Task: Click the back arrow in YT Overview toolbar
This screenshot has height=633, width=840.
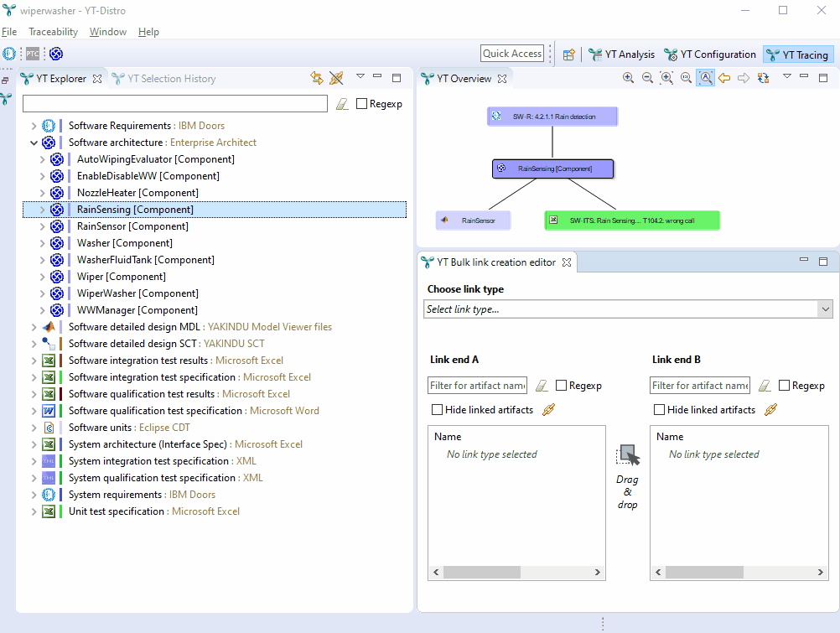Action: point(724,78)
